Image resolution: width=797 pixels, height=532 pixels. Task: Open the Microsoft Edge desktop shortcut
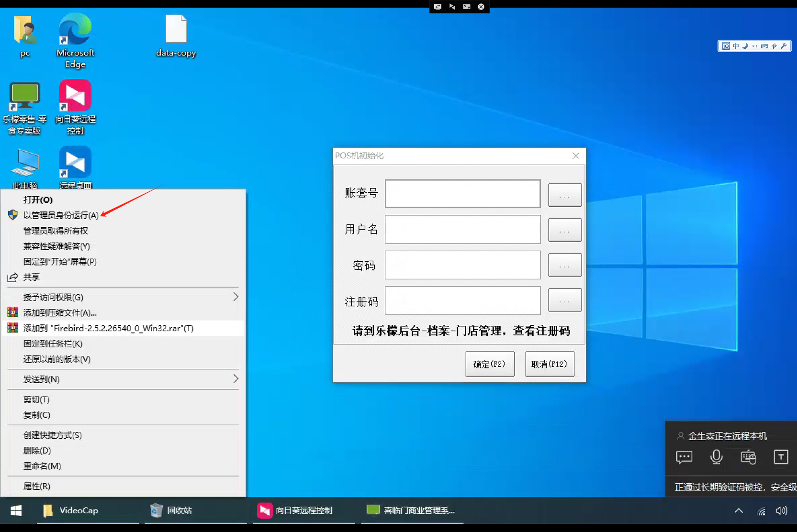click(x=75, y=41)
